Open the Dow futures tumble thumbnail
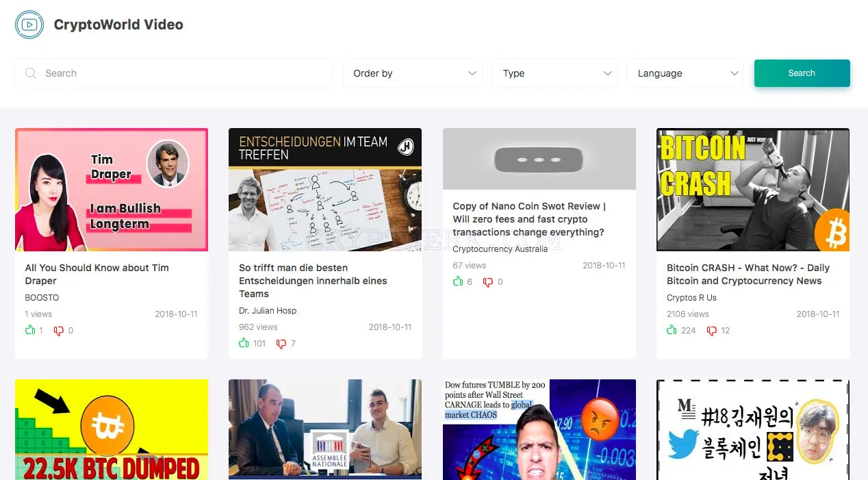Viewport: 868px width, 480px height. 539,429
